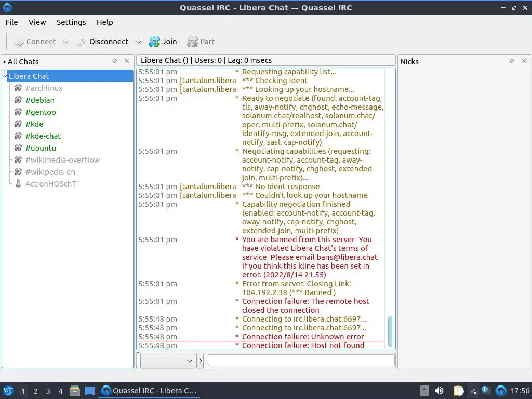
Task: Open the #debian channel
Action: [x=39, y=100]
